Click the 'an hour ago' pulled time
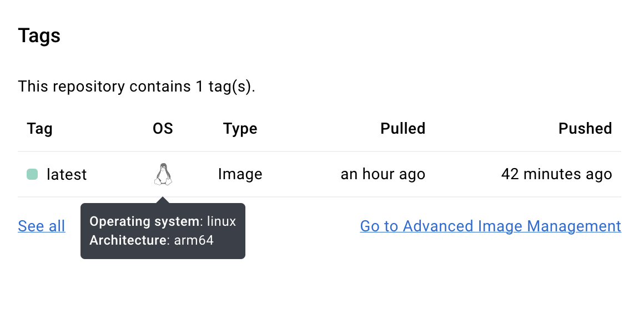The height and width of the screenshot is (314, 644). point(383,174)
